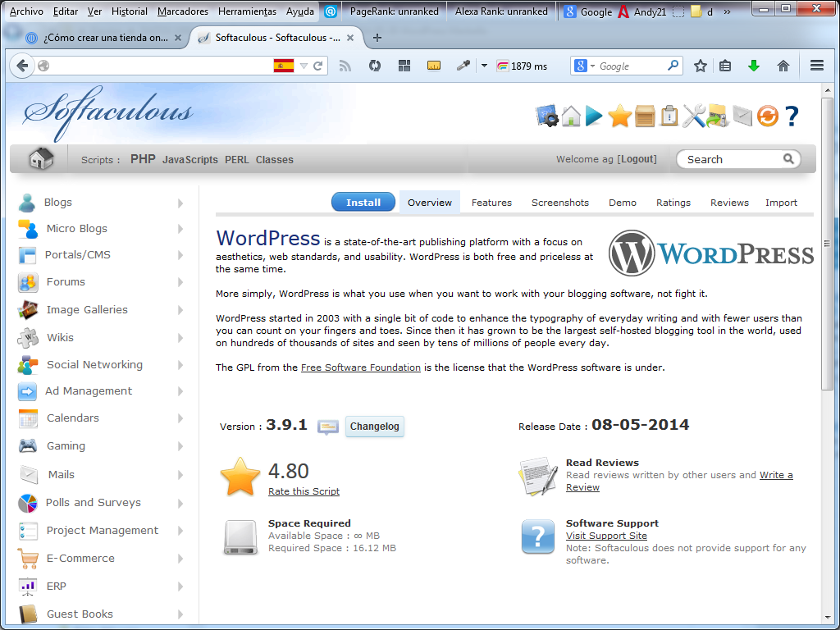Image resolution: width=840 pixels, height=630 pixels.
Task: Open the Demo tab
Action: 623,203
